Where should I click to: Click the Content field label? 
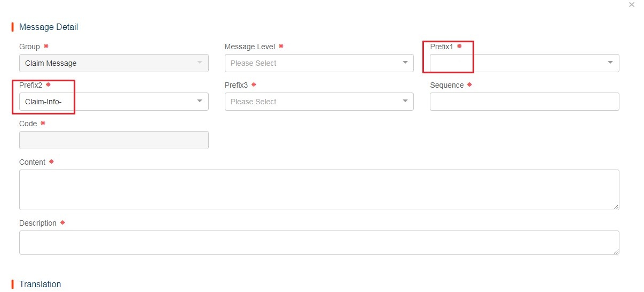[x=32, y=162]
